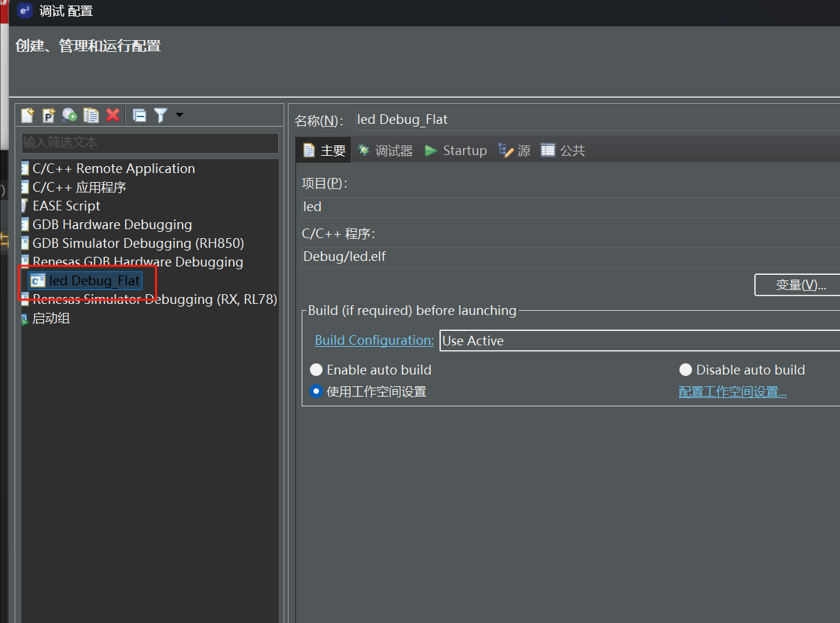
Task: Open the Build Configuration link
Action: pos(374,340)
